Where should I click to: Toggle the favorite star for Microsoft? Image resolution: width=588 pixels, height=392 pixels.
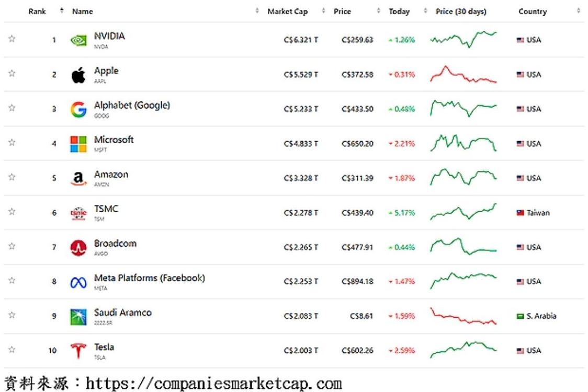12,143
